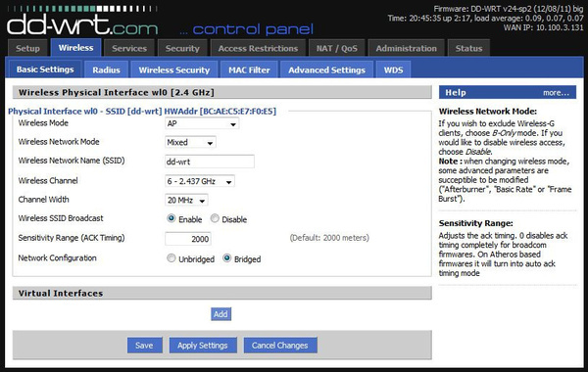
Task: Open the Status tab
Action: 468,48
